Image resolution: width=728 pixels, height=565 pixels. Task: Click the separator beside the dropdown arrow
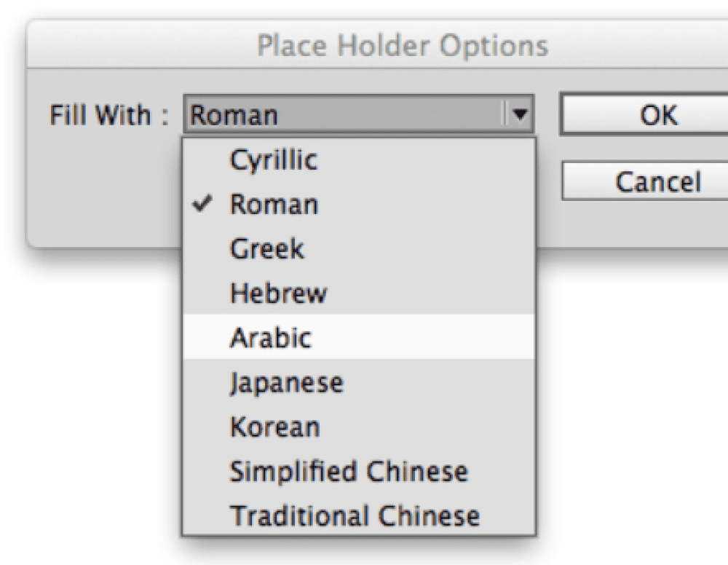[x=503, y=114]
